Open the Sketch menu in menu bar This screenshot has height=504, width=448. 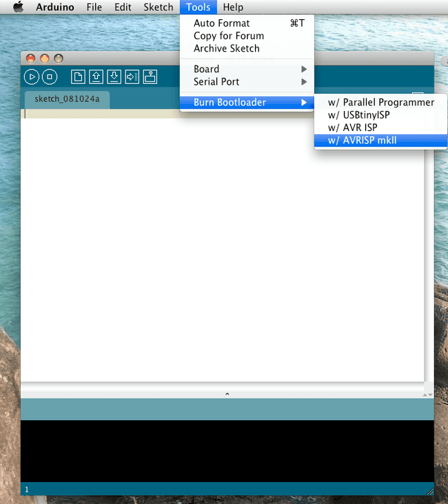click(x=158, y=7)
